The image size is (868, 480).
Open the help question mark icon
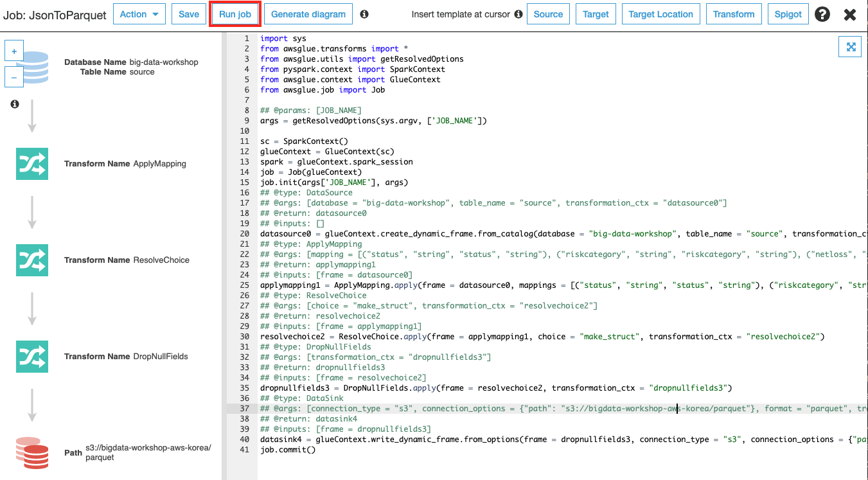tap(822, 14)
